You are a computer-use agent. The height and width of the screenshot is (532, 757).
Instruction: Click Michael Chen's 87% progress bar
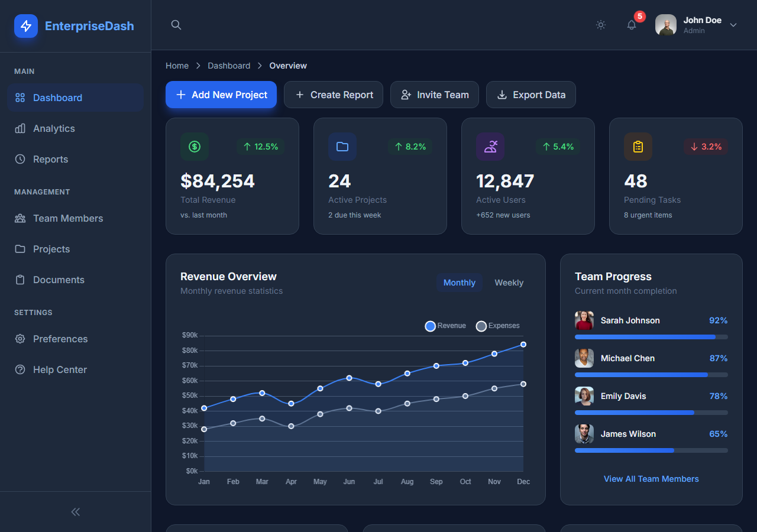[x=651, y=375]
